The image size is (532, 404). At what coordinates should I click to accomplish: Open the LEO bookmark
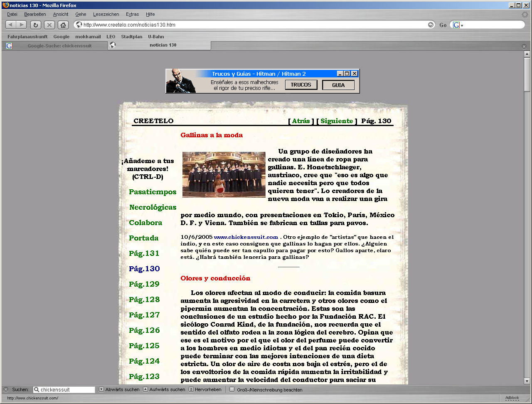(x=111, y=37)
